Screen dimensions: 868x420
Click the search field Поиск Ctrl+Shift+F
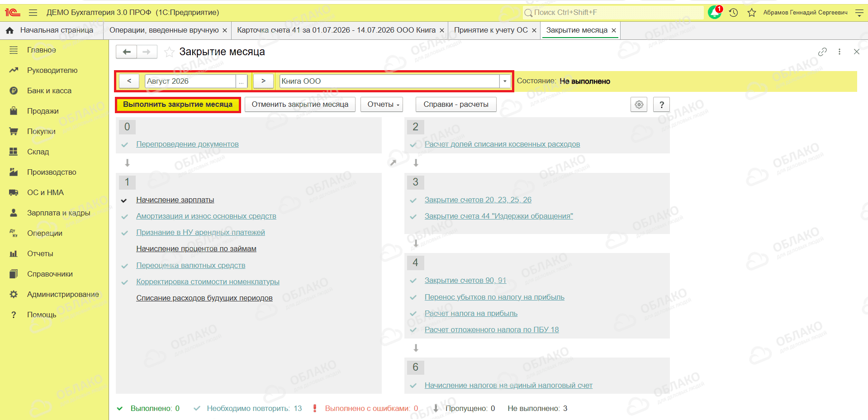pos(613,13)
